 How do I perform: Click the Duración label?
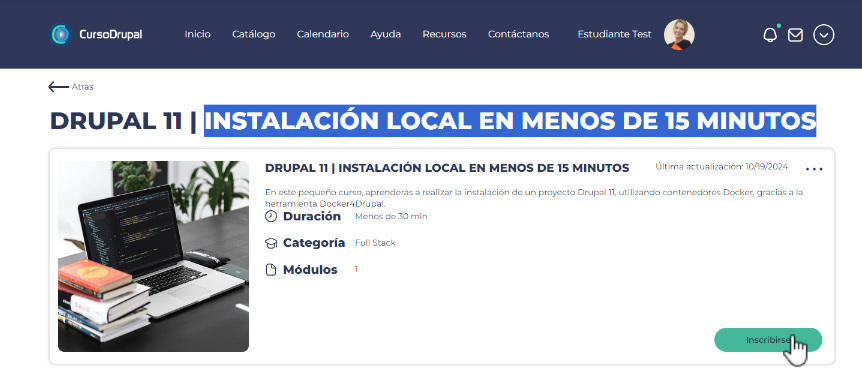(312, 216)
